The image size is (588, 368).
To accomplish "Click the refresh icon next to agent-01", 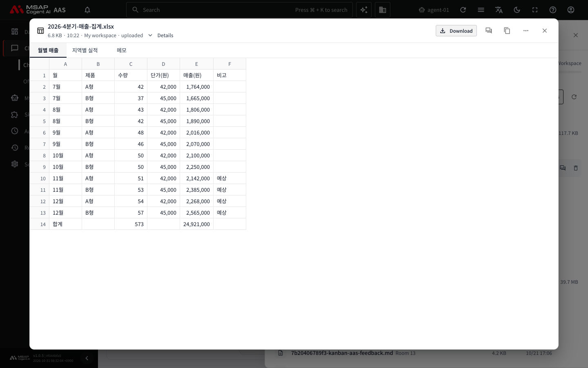I will [x=463, y=10].
